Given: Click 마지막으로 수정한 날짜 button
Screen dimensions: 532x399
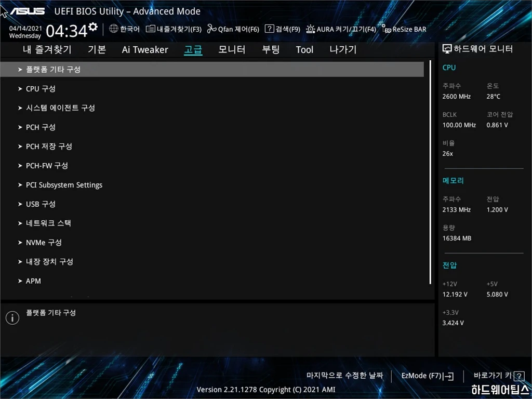Looking at the screenshot, I should click(345, 376).
